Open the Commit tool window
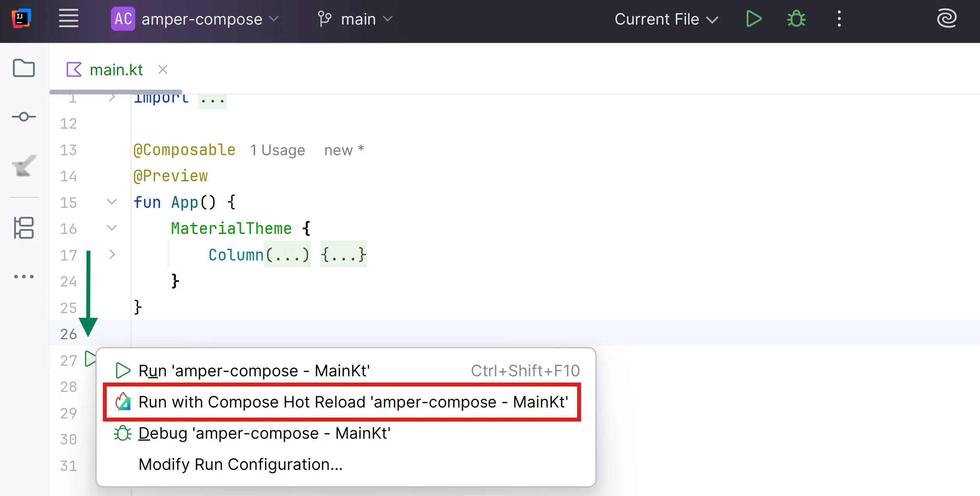The width and height of the screenshot is (980, 496). click(24, 117)
